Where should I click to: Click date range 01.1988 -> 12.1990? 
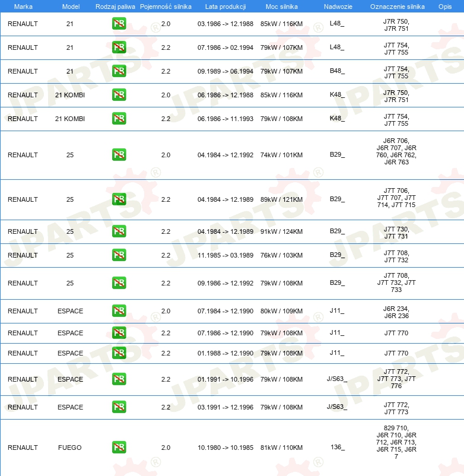click(225, 353)
